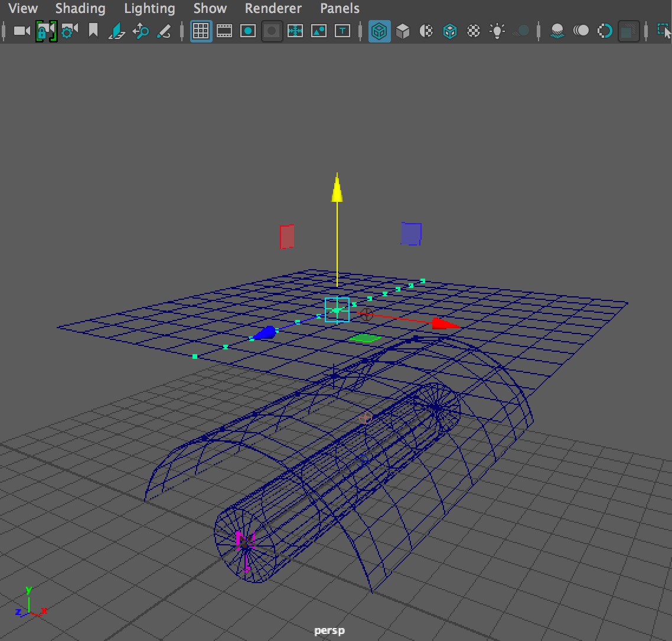Click the Textured checker-sphere icon
This screenshot has height=641, width=672.
[x=473, y=31]
